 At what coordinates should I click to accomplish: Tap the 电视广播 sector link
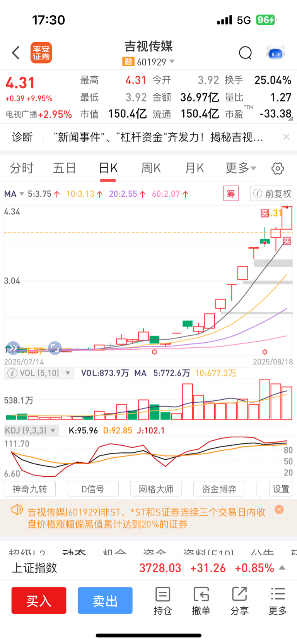click(39, 114)
